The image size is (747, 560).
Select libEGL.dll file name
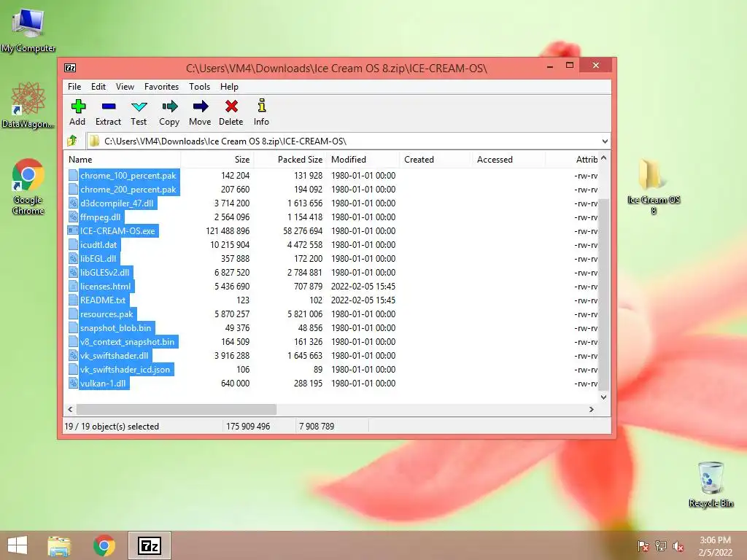click(98, 259)
